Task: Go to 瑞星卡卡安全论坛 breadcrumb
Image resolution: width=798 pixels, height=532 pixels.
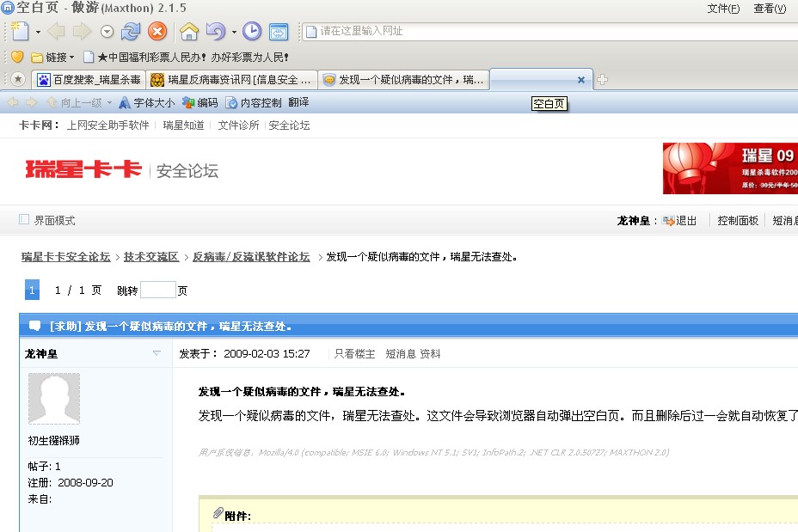Action: [66, 257]
